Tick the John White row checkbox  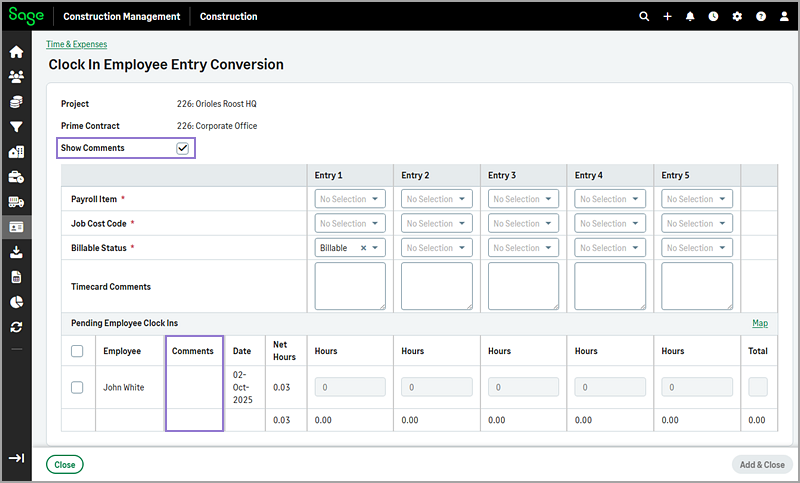tap(77, 387)
